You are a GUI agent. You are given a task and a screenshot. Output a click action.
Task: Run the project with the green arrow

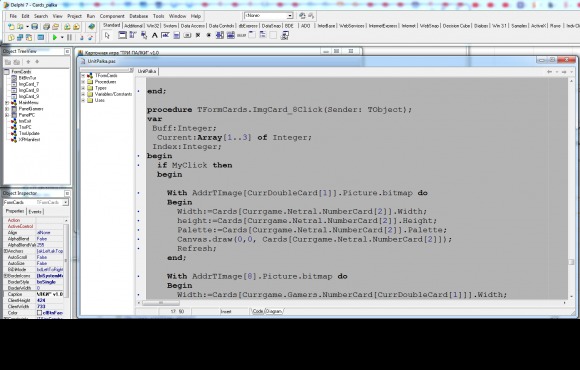(x=55, y=37)
